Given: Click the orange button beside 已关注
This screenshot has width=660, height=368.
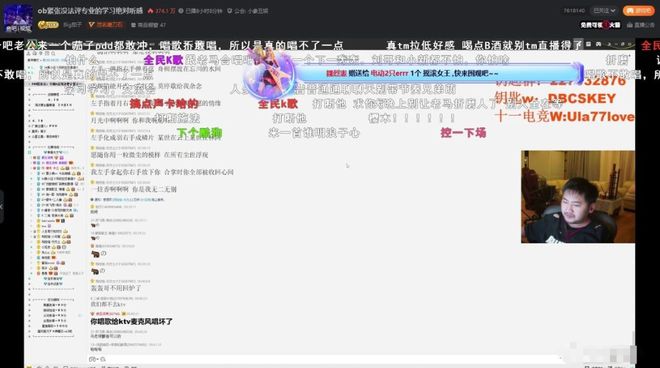Looking at the screenshot, I should pos(639,11).
